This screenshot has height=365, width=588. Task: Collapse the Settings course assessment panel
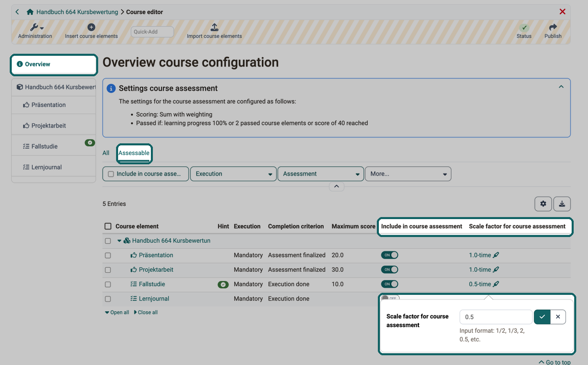[561, 87]
